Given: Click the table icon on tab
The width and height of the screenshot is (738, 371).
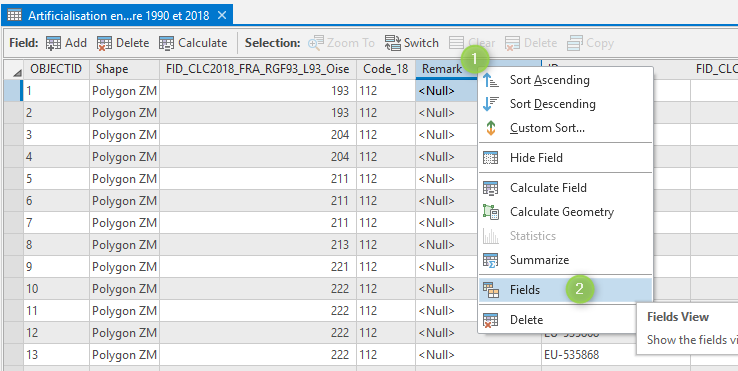Looking at the screenshot, I should click(15, 16).
